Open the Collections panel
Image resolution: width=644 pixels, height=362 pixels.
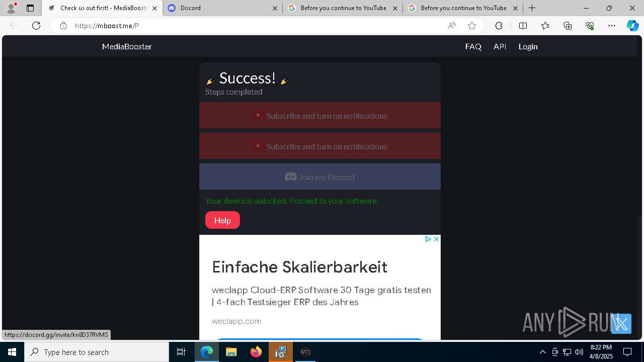568,26
